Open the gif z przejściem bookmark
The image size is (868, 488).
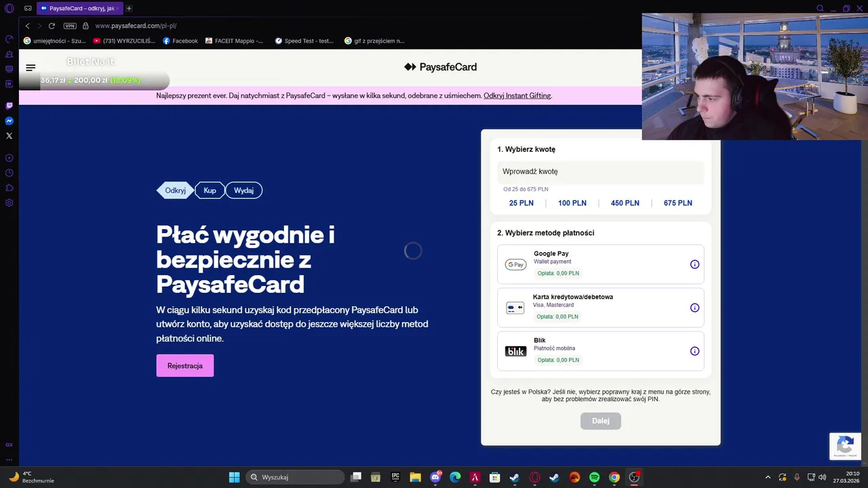pyautogui.click(x=374, y=41)
